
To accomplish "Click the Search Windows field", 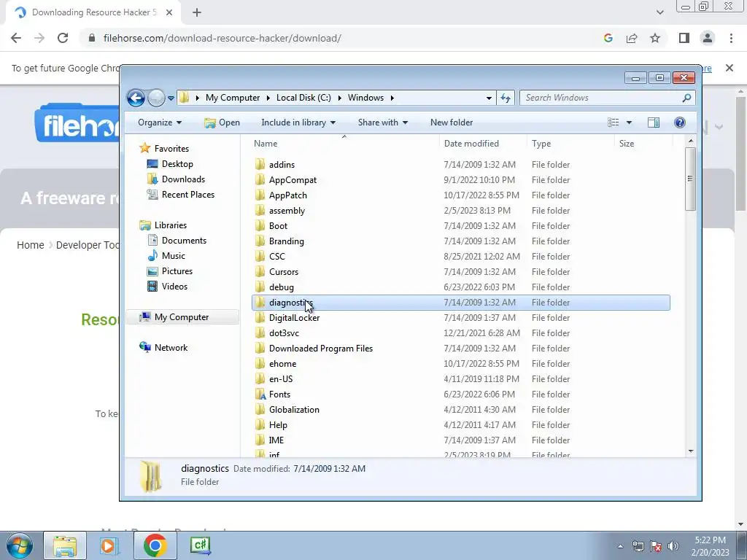I will [x=602, y=98].
